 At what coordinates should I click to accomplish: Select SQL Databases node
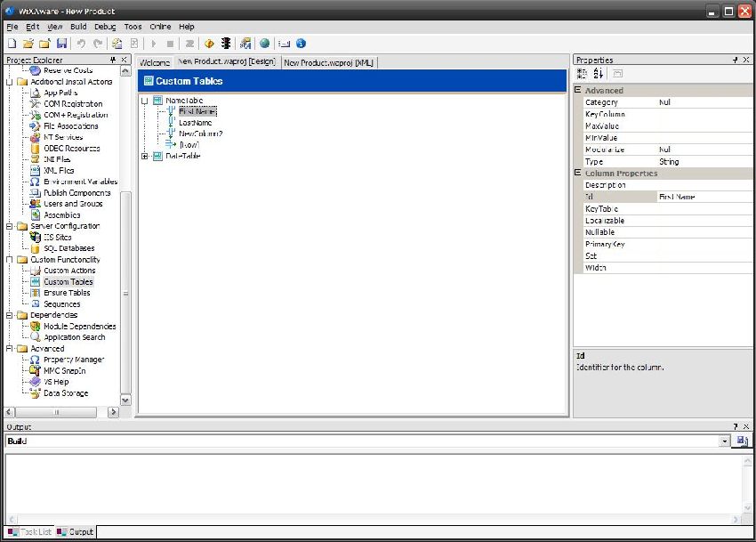(x=69, y=248)
